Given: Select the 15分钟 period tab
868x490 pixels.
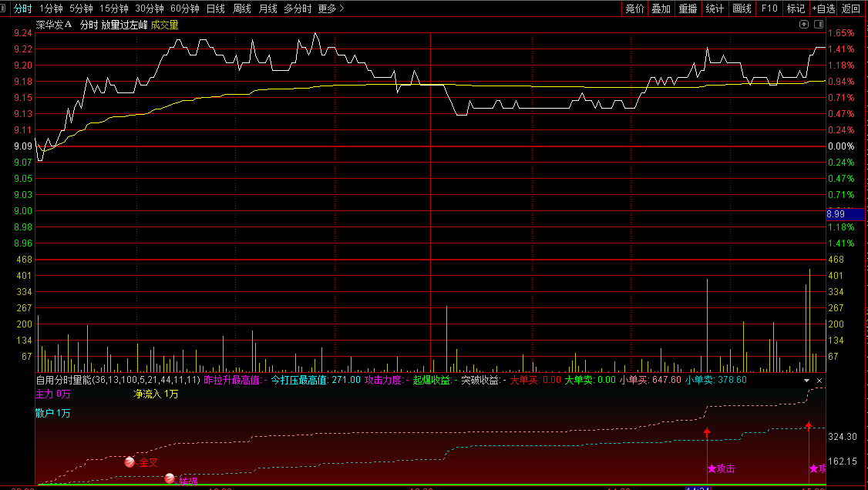Looking at the screenshot, I should pyautogui.click(x=113, y=8).
